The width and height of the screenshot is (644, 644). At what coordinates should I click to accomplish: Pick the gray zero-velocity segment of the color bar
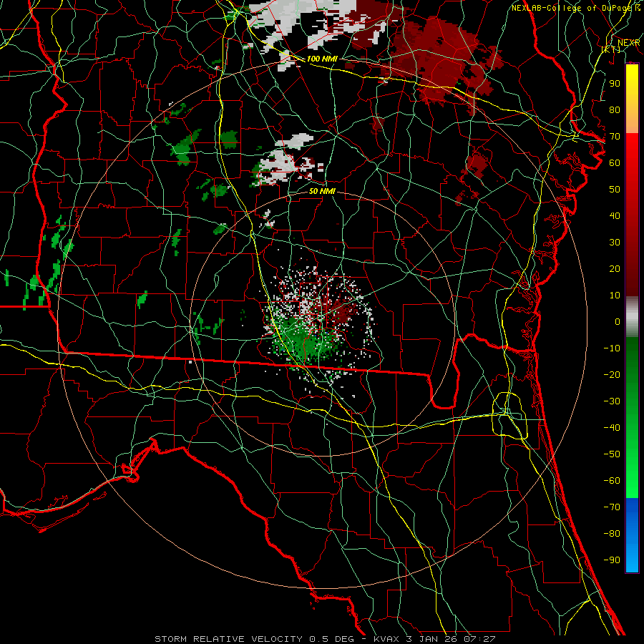tap(632, 316)
